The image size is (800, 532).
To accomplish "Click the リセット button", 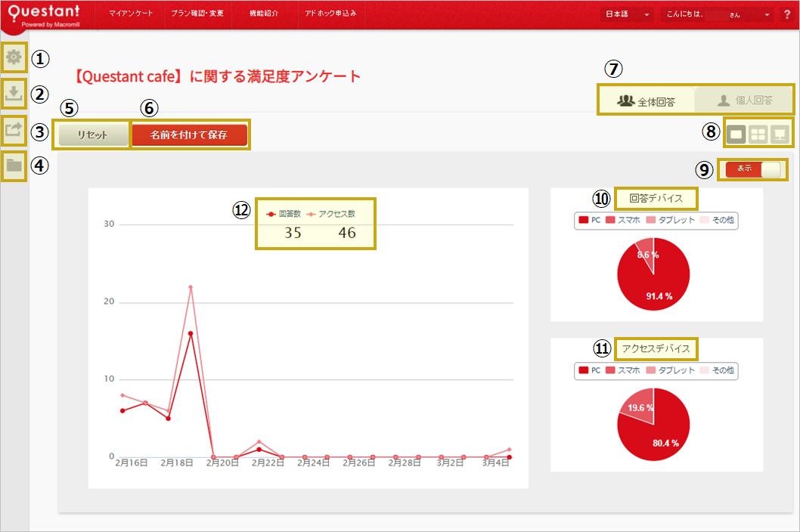I will 92,135.
